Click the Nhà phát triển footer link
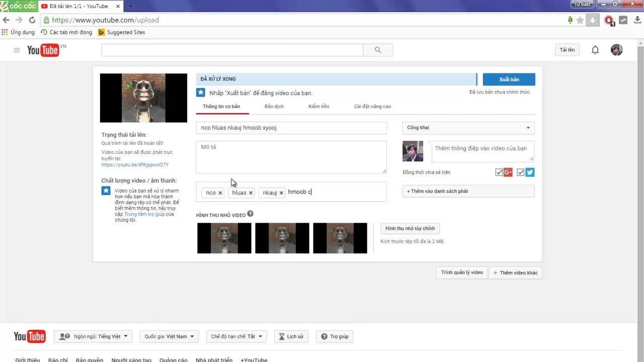 (x=214, y=360)
